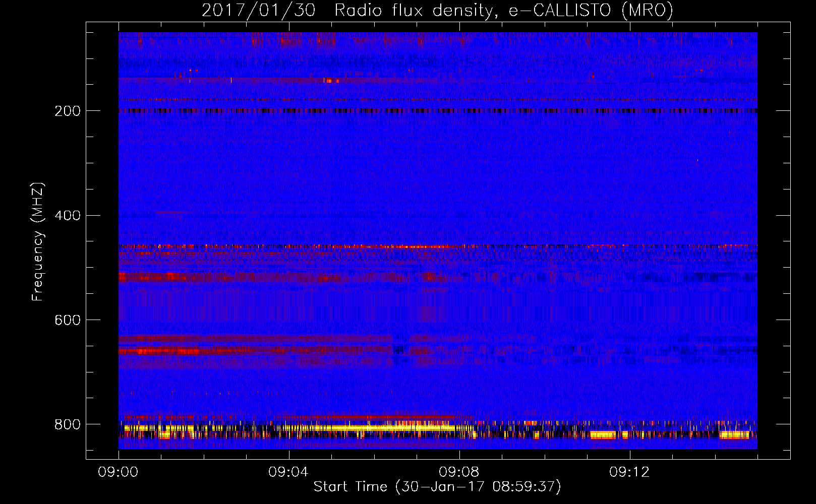
Task: Click the 'Start Time (30-Jan-17 08:59:37)' axis label
Action: tap(437, 487)
